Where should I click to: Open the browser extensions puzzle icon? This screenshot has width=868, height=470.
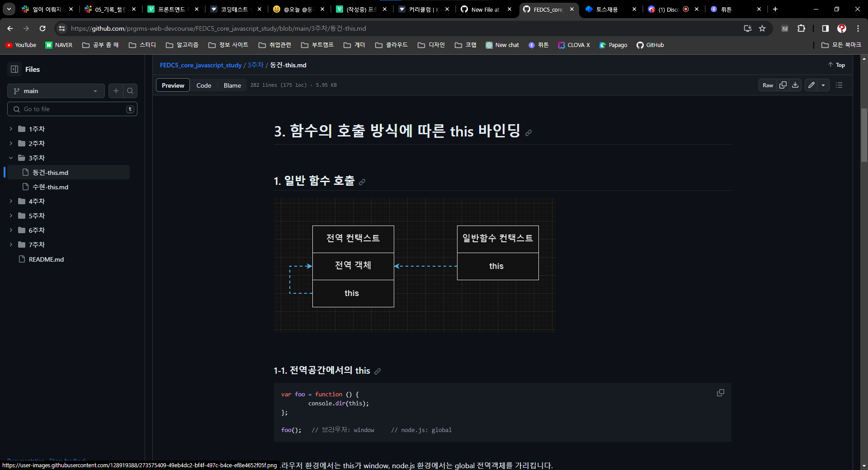(802, 28)
